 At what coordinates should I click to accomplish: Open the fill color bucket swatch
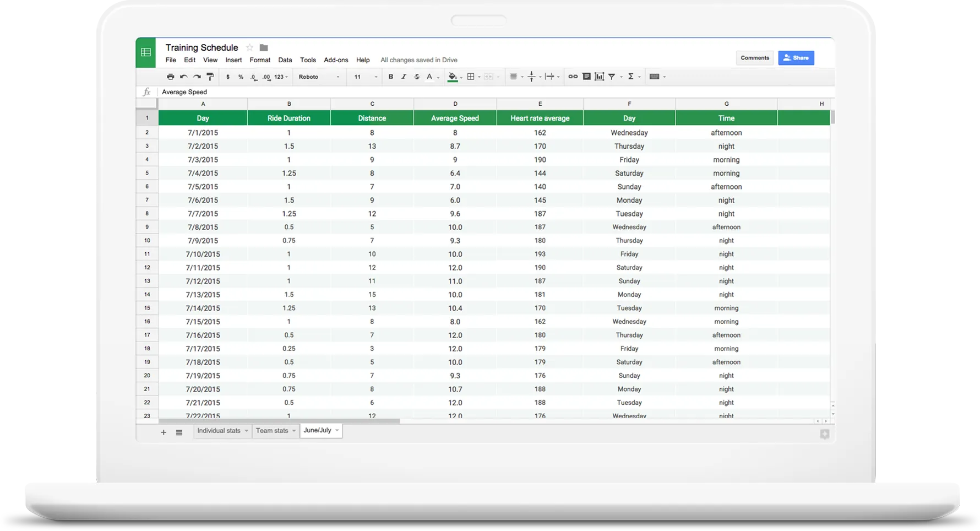click(453, 77)
